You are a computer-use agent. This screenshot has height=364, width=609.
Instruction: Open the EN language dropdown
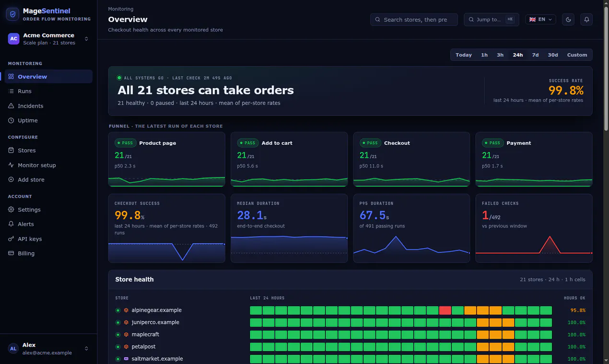coord(541,20)
